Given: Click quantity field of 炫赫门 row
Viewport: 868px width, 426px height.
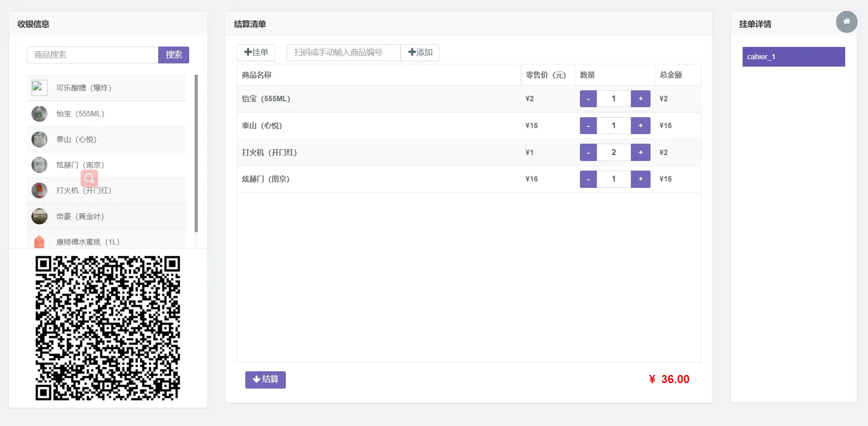Looking at the screenshot, I should 614,179.
